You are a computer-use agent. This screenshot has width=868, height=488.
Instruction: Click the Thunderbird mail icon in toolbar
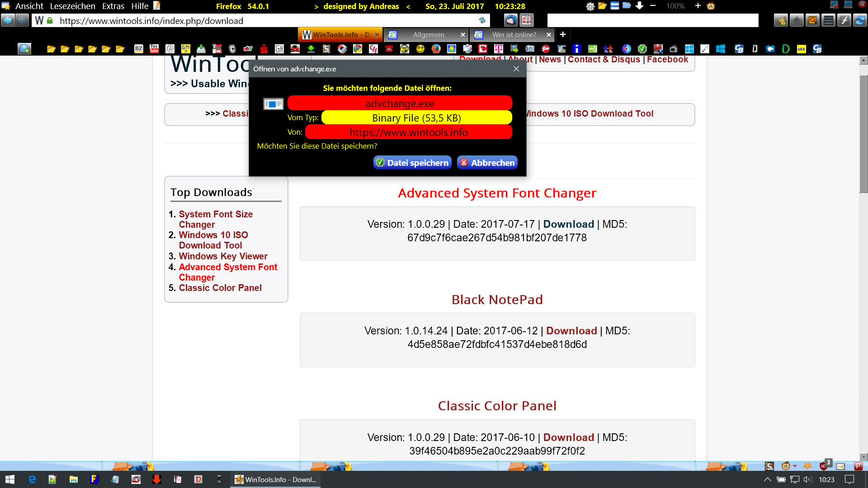pyautogui.click(x=510, y=20)
